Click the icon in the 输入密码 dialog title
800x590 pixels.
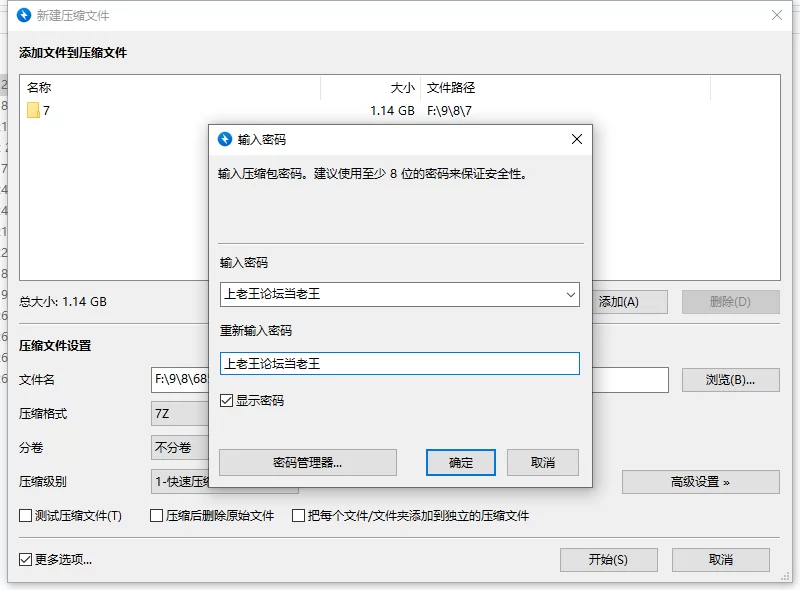pos(225,139)
